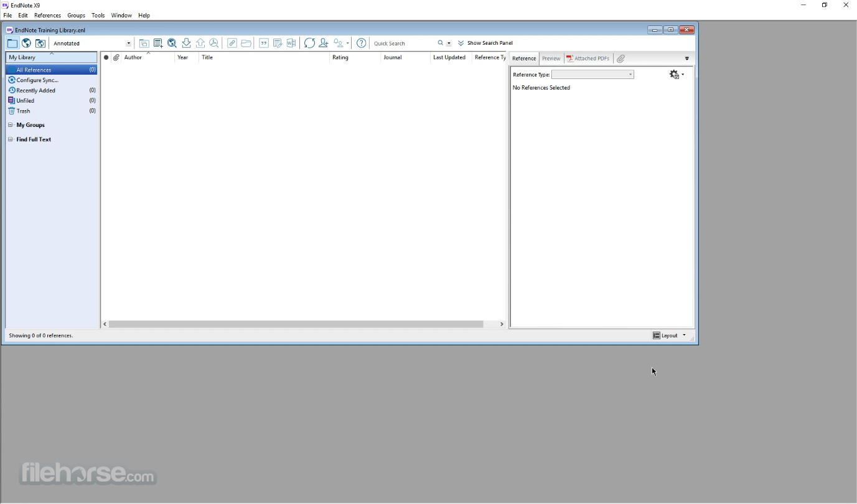
Task: Click in the Quick Search field
Action: [x=403, y=44]
